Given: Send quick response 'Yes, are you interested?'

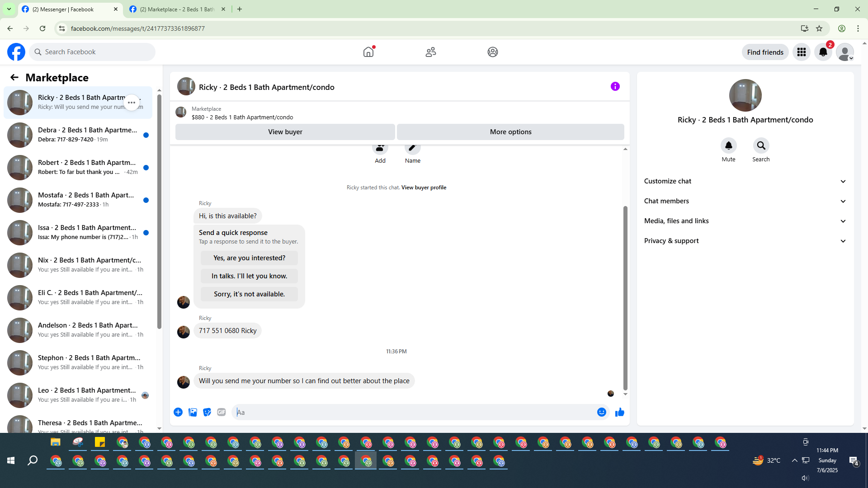Looking at the screenshot, I should tap(249, 258).
